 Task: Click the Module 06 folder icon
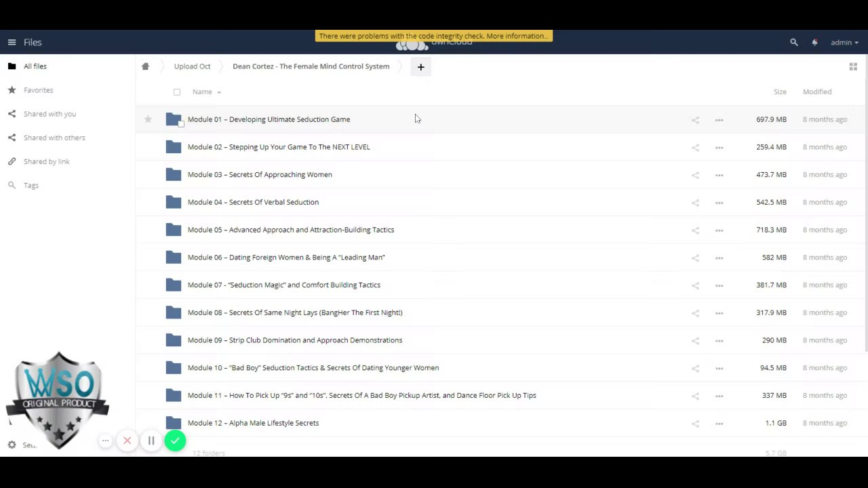click(173, 258)
